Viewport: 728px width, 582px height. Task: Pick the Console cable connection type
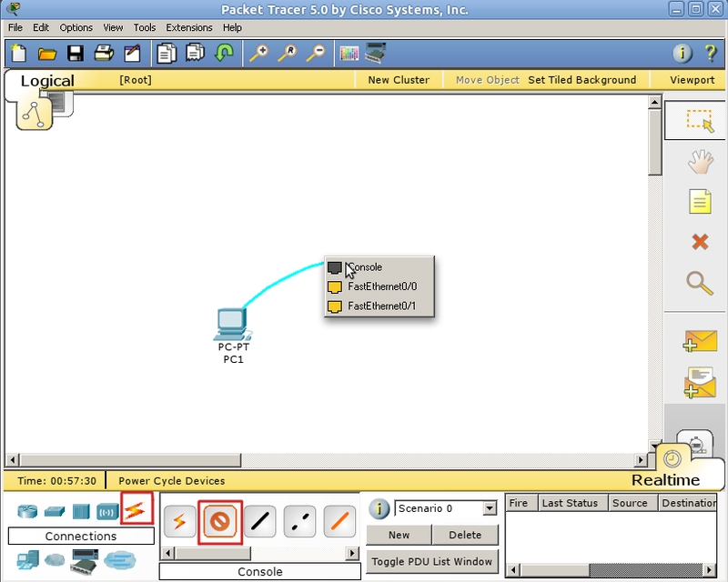click(220, 521)
